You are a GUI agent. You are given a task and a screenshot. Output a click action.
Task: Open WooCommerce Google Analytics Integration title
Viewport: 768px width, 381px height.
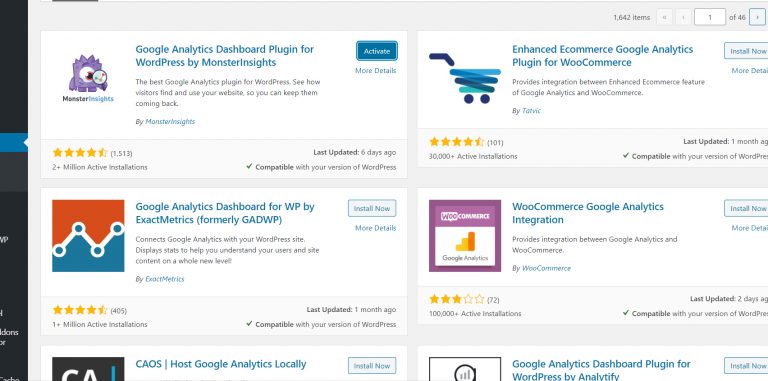[587, 213]
